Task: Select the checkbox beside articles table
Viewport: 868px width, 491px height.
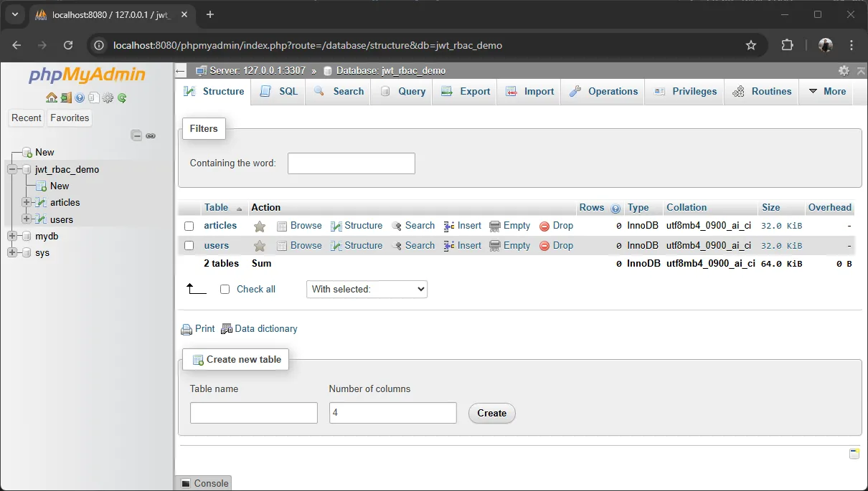Action: 190,226
